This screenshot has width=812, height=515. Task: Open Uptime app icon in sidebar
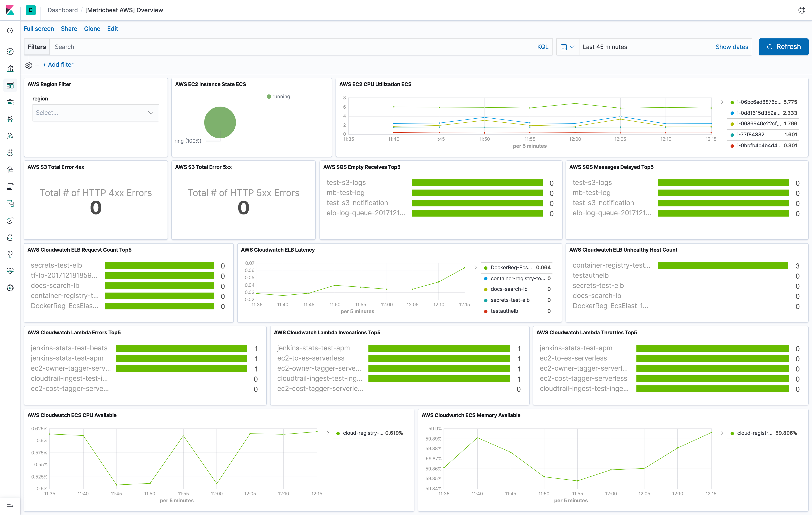click(10, 220)
